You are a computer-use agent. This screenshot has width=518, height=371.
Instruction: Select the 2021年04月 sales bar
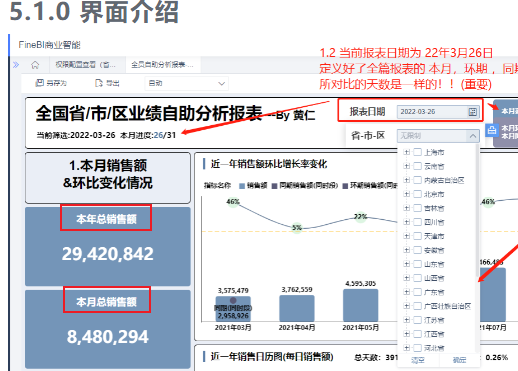click(x=297, y=308)
